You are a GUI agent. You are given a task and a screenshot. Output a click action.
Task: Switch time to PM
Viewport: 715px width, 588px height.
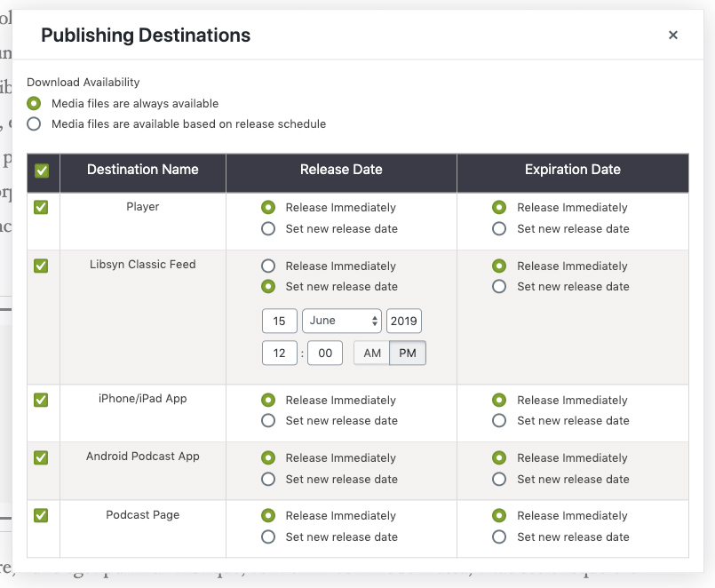tap(408, 354)
